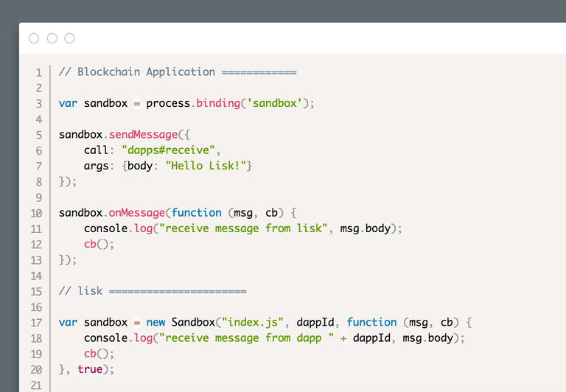Click "var" keyword on line 17
The image size is (566, 392).
click(x=68, y=322)
